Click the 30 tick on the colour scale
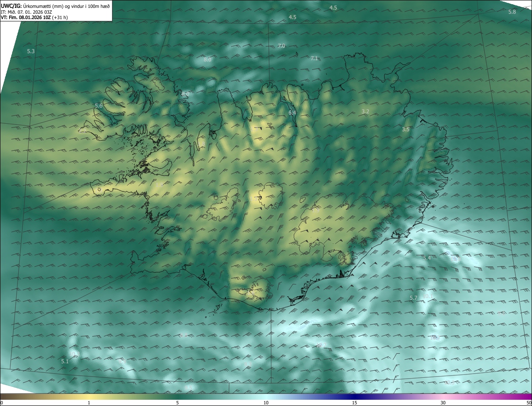532x406 pixels. pyautogui.click(x=443, y=403)
